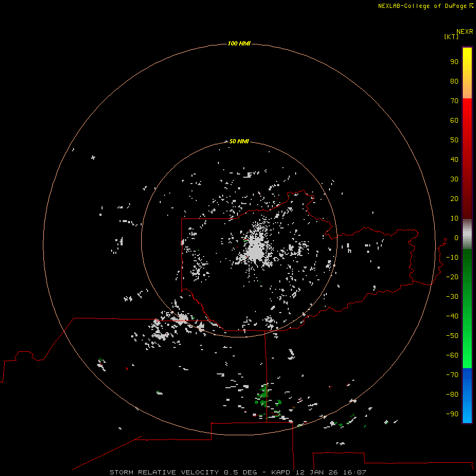The height and width of the screenshot is (476, 476).
Task: Click the large green velocity patch south of radar
Action: pyautogui.click(x=263, y=396)
